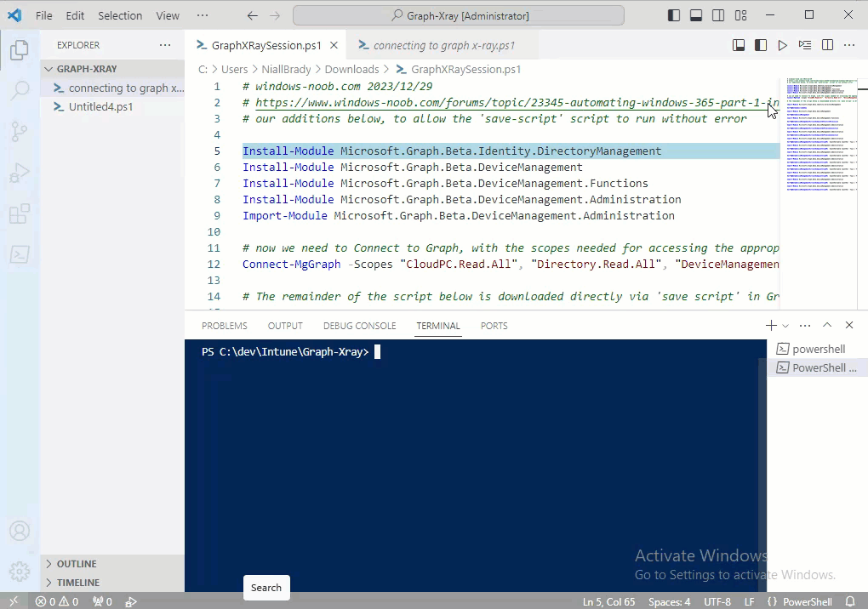Viewport: 868px width, 609px height.
Task: Expand the TIMELINE section
Action: click(112, 583)
